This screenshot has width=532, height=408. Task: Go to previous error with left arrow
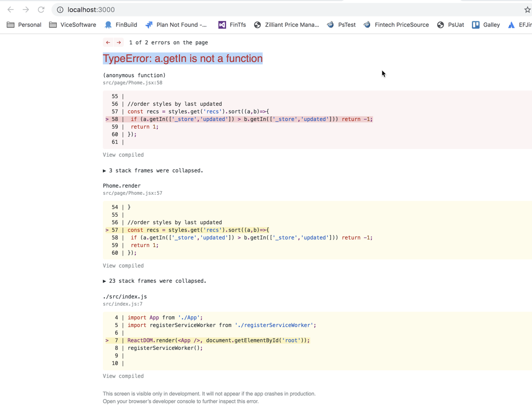(x=108, y=42)
